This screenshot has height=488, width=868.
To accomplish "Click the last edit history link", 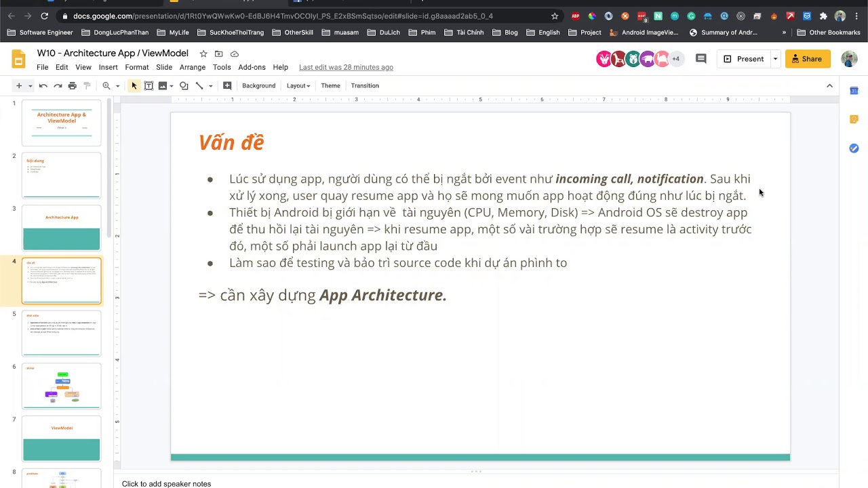I will tap(346, 67).
